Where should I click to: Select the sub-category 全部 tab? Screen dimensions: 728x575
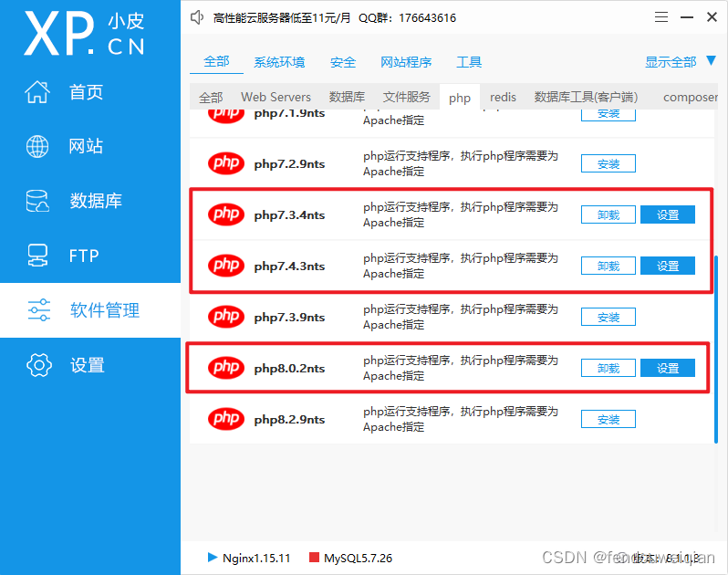pyautogui.click(x=211, y=98)
